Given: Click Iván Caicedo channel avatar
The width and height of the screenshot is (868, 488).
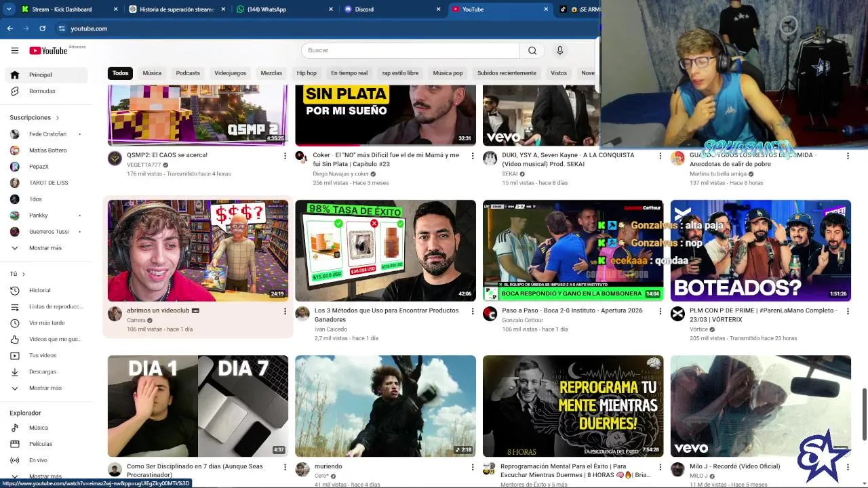Looking at the screenshot, I should (x=302, y=314).
